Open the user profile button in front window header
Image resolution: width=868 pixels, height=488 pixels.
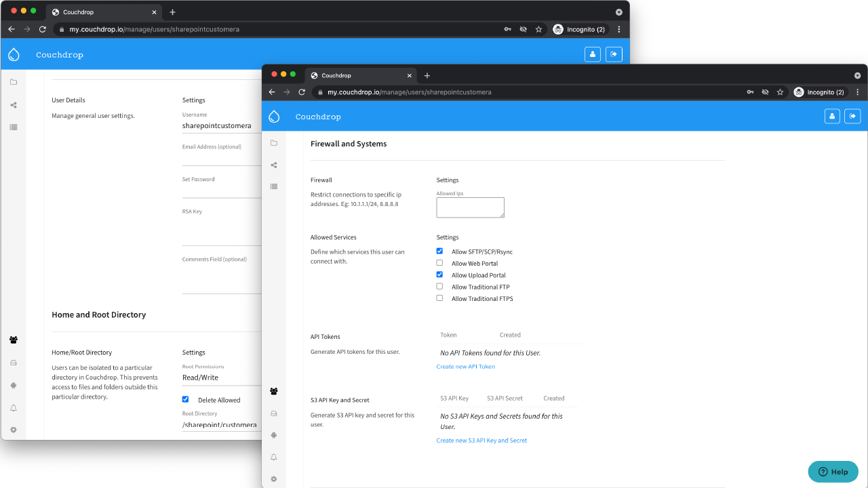point(832,117)
